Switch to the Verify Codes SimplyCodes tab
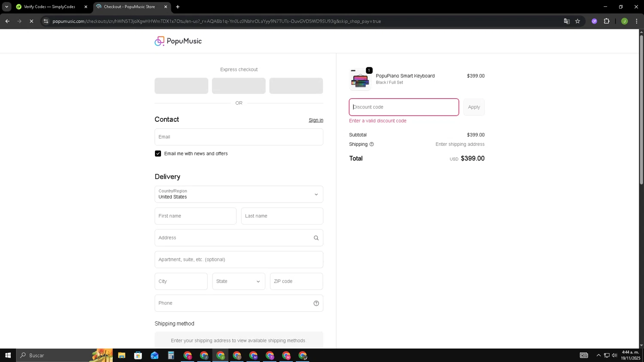The image size is (644, 362). pyautogui.click(x=49, y=7)
